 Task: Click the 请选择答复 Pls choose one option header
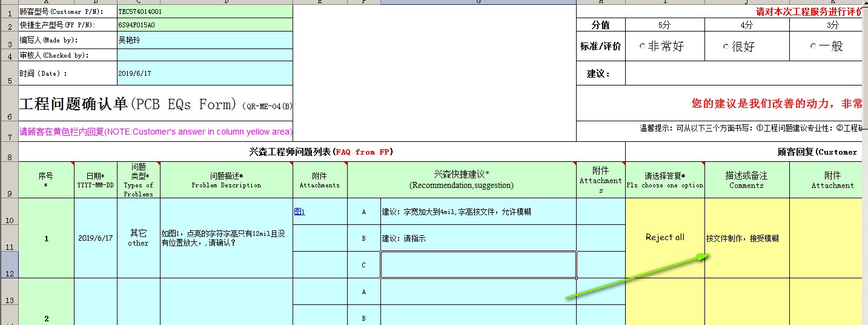click(664, 179)
